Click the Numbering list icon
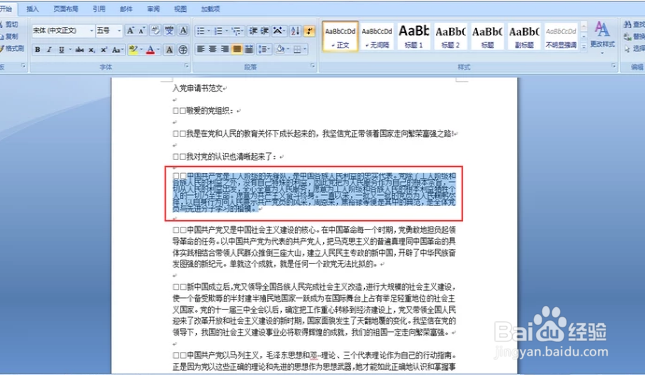The height and width of the screenshot is (375, 645). pyautogui.click(x=218, y=31)
